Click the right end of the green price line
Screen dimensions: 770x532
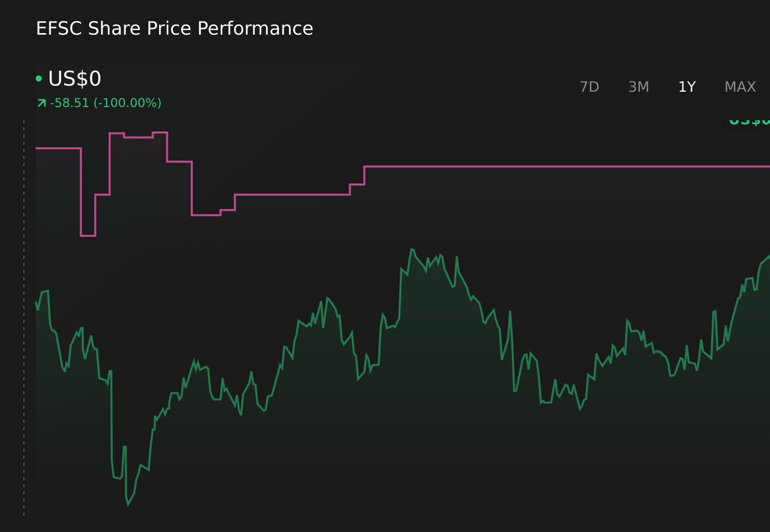coord(768,257)
